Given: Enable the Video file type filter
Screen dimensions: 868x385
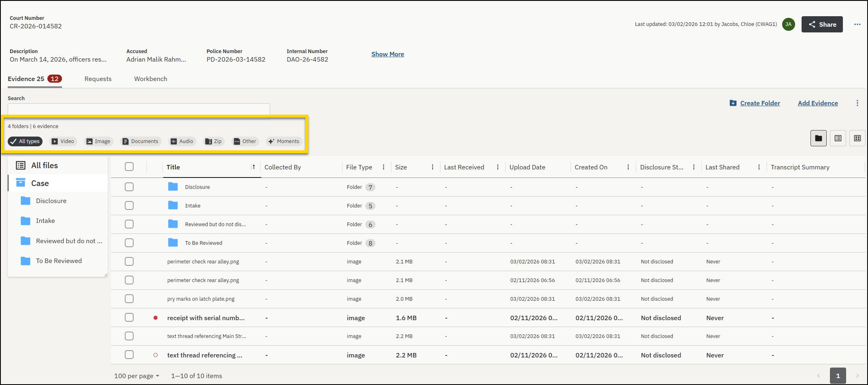Looking at the screenshot, I should tap(63, 141).
